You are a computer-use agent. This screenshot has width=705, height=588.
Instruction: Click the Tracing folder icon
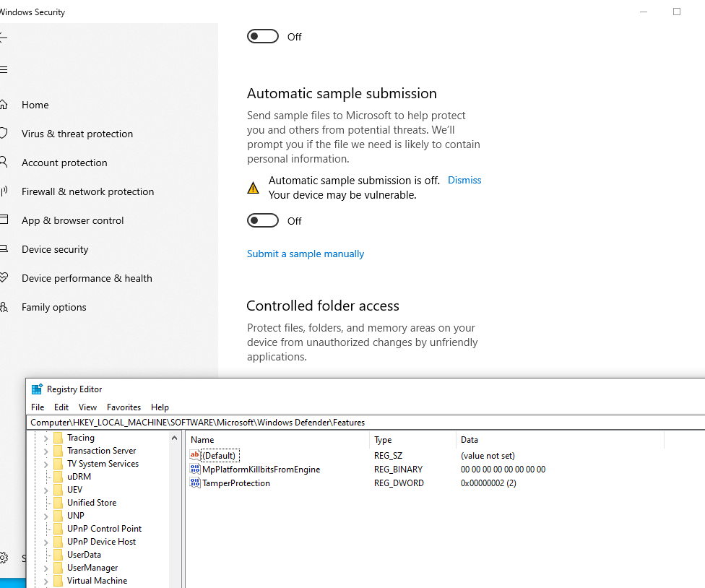58,438
